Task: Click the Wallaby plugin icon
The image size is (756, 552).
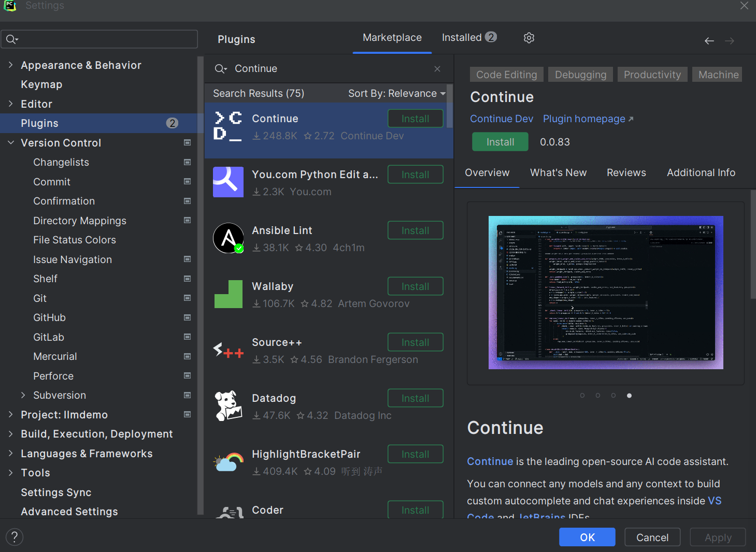Action: coord(228,294)
